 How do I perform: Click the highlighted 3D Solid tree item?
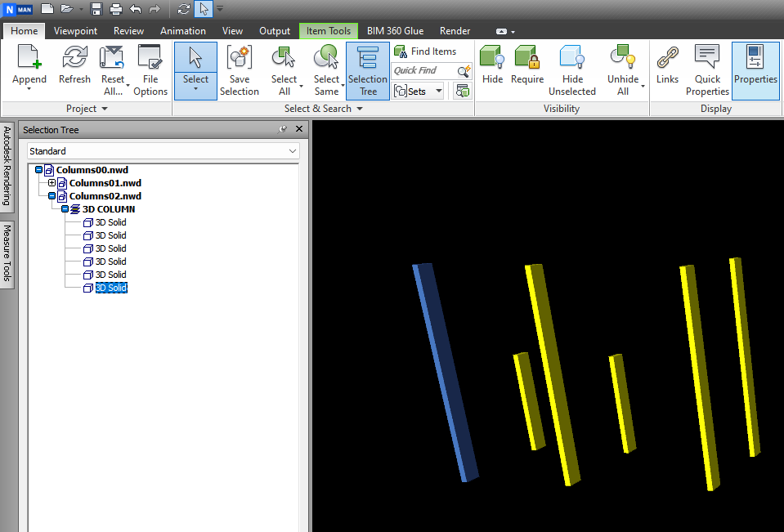click(x=111, y=288)
